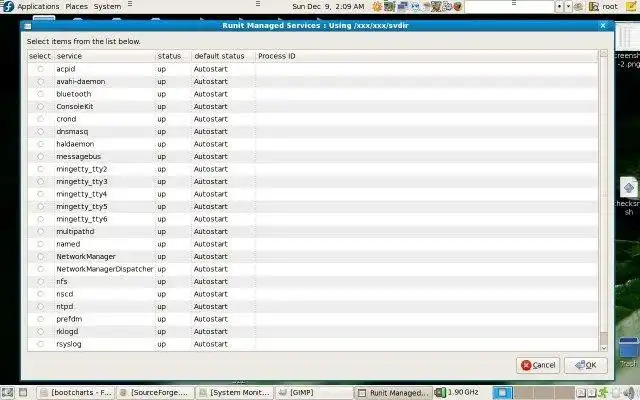
Task: Select the highlighted workspace in switcher
Action: tap(502, 393)
